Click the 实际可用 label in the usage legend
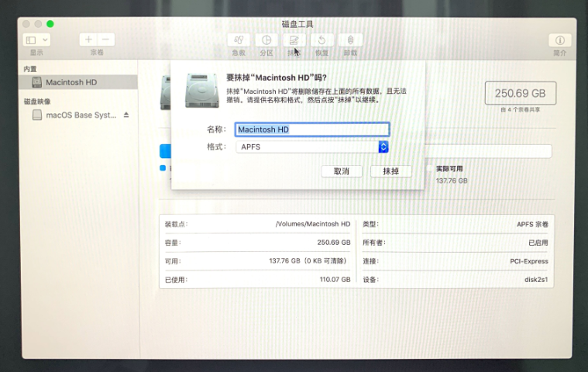The width and height of the screenshot is (588, 372). (449, 169)
